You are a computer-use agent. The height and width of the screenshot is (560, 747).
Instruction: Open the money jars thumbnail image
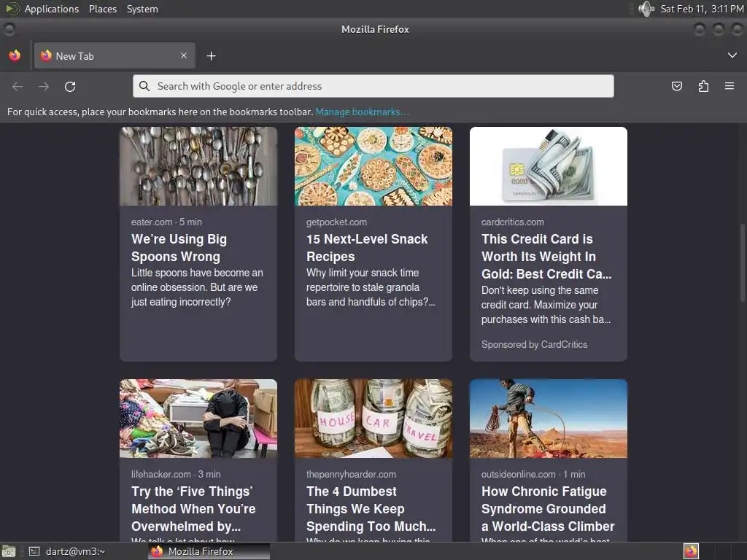(x=373, y=419)
